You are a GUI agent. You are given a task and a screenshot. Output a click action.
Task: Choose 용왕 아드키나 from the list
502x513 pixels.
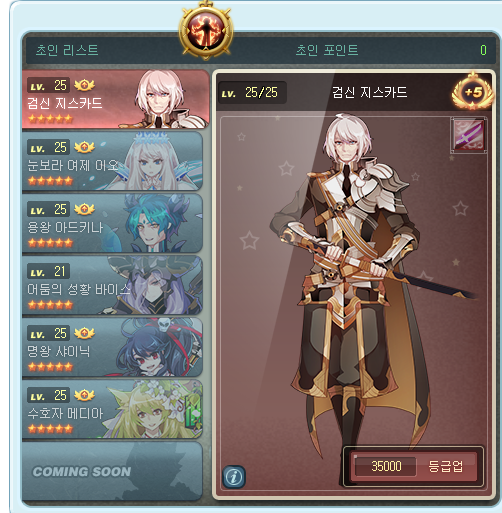(x=112, y=223)
